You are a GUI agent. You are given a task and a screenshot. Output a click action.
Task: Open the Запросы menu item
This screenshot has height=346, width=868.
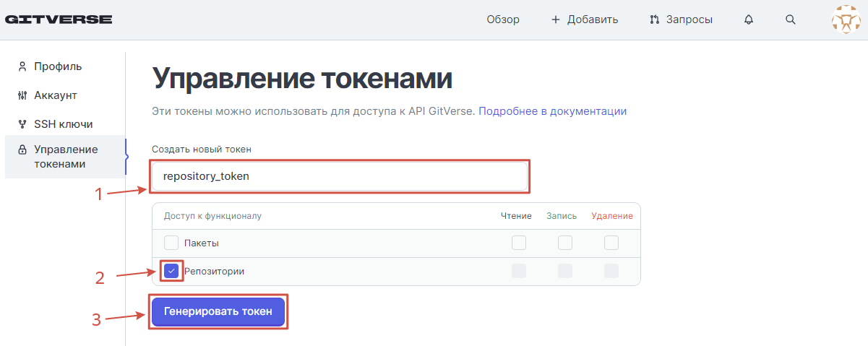690,20
